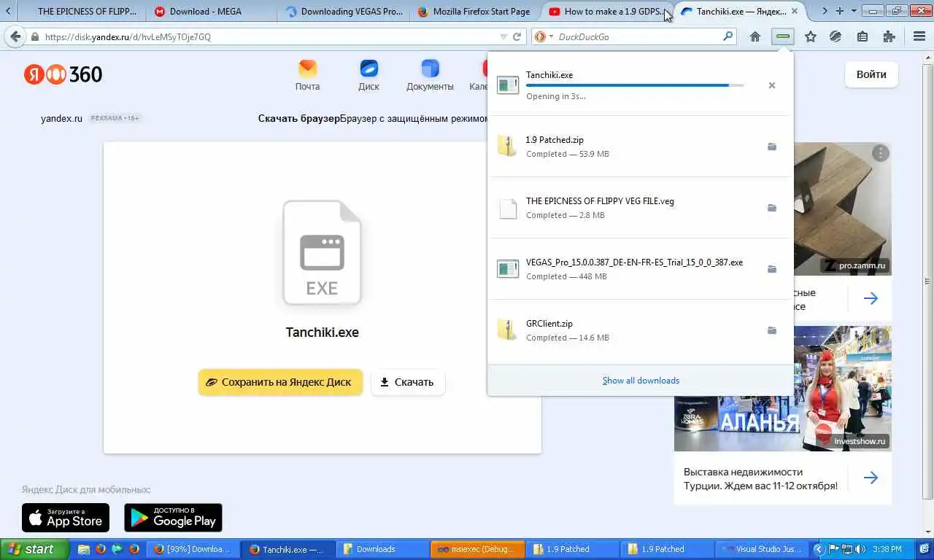Open the Google Play badge
Viewport: 934px width, 560px height.
173,518
